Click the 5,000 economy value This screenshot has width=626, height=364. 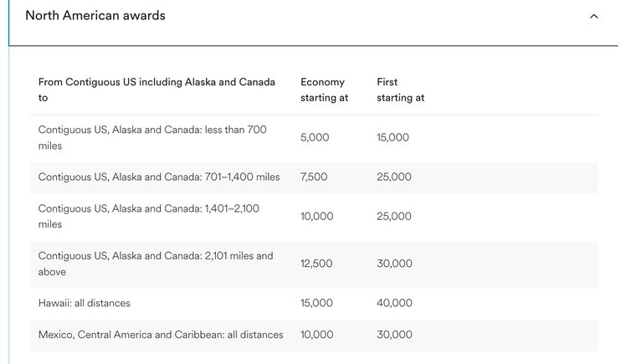(x=315, y=138)
